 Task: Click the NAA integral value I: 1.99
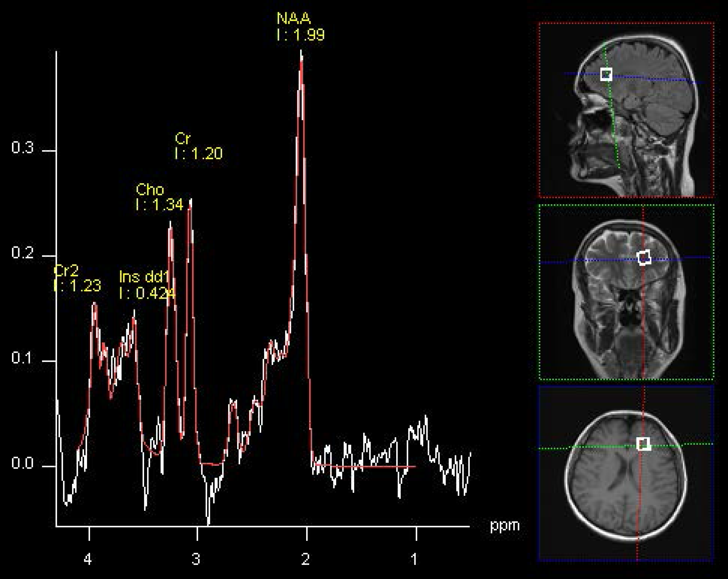coord(301,35)
